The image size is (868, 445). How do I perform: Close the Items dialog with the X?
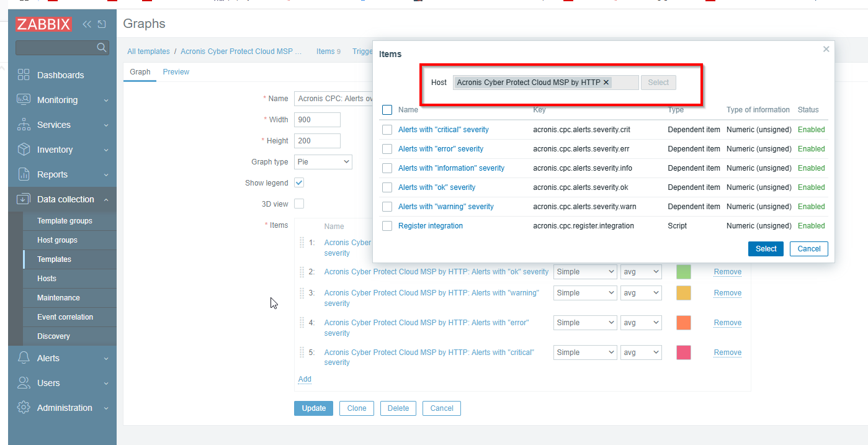(x=826, y=49)
